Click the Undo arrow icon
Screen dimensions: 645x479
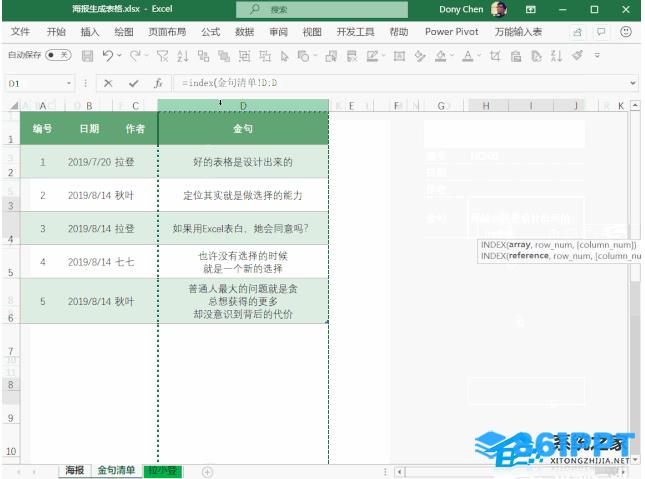[108, 56]
